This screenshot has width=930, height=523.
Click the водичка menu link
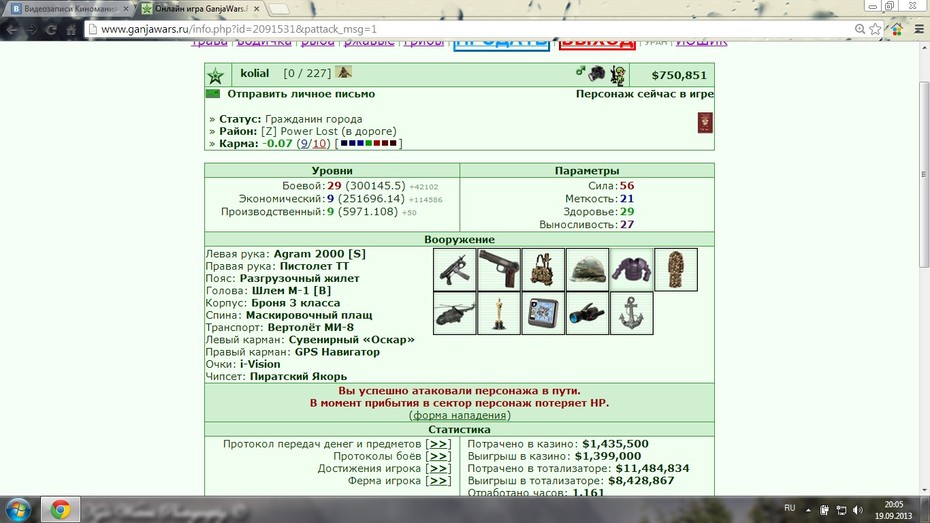(264, 42)
